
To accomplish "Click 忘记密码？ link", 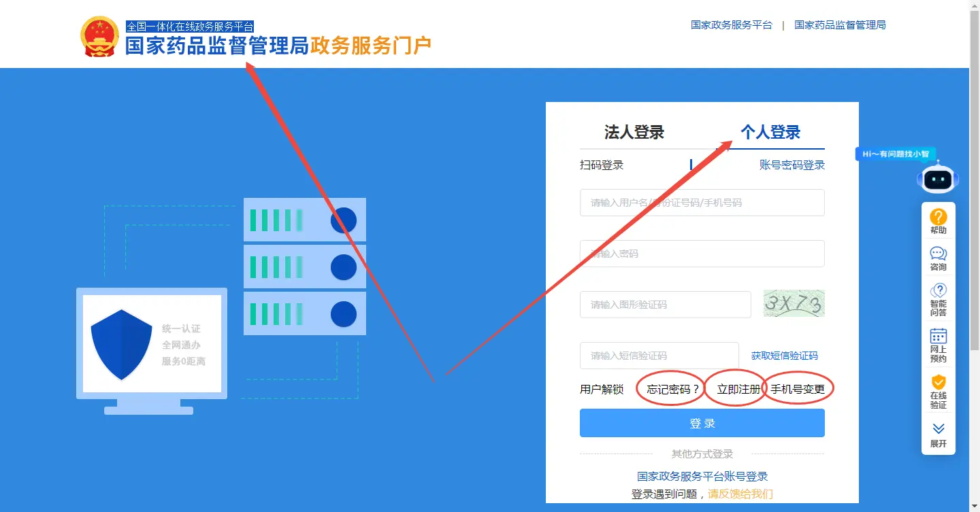I will [674, 390].
